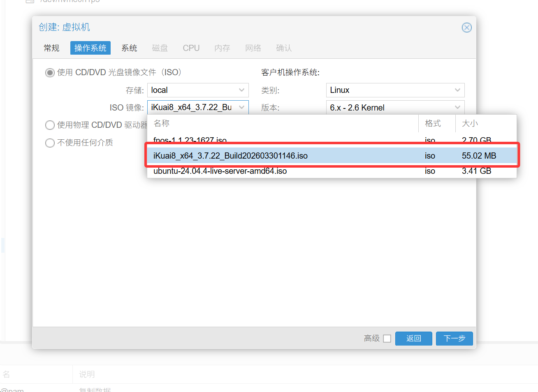Choose 使用物理 CD/DVD 驱动器 radio option
Image resolution: width=538 pixels, height=392 pixels.
click(x=50, y=125)
